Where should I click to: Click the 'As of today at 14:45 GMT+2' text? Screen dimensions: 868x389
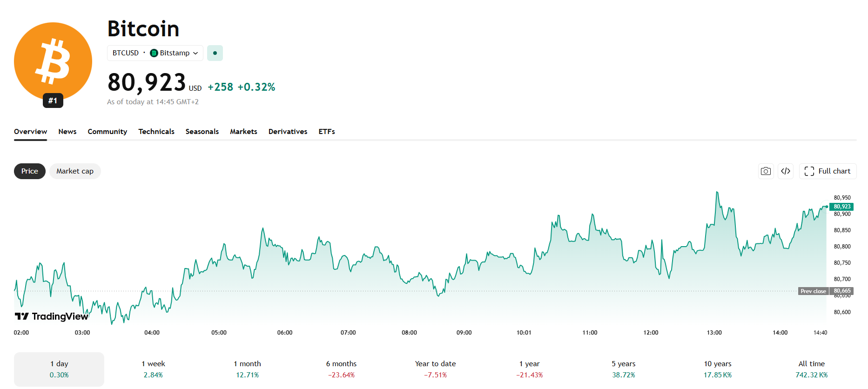pos(153,102)
